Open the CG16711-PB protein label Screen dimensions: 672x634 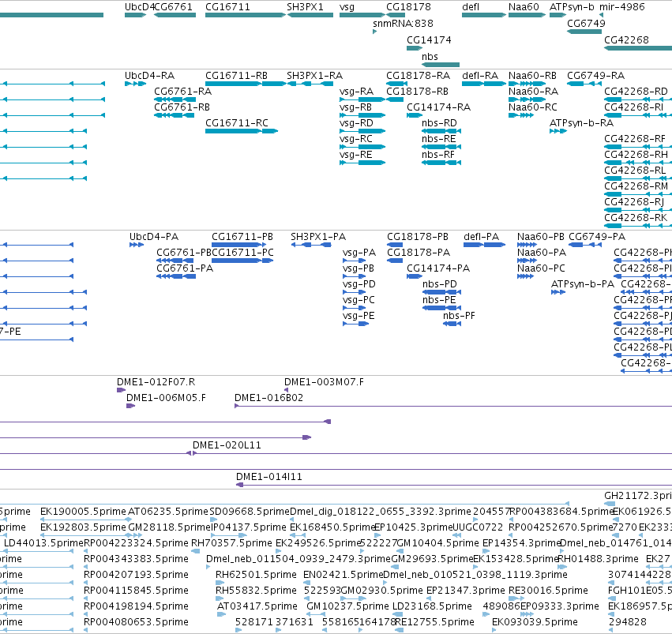pos(242,237)
